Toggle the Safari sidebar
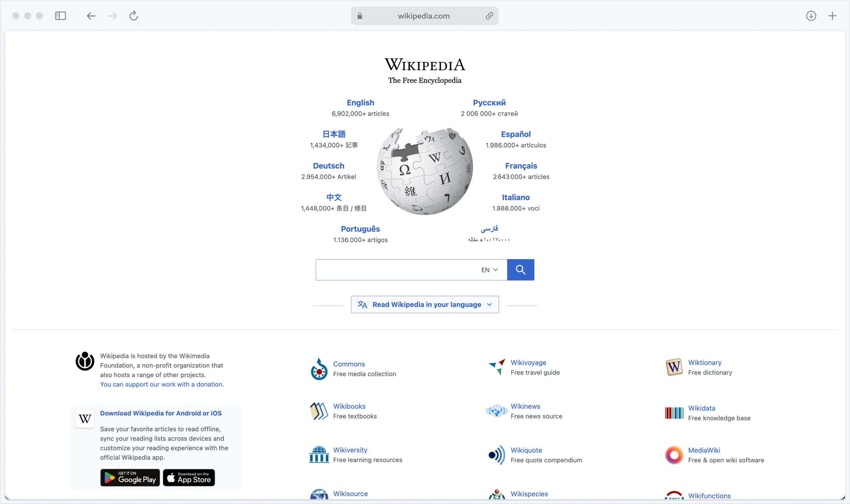The width and height of the screenshot is (850, 504). pyautogui.click(x=60, y=16)
